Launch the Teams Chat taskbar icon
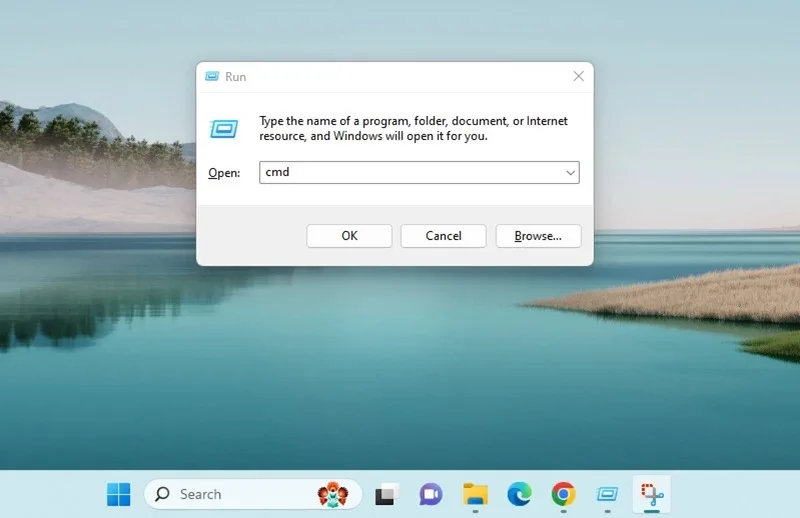The width and height of the screenshot is (800, 518). [x=431, y=494]
